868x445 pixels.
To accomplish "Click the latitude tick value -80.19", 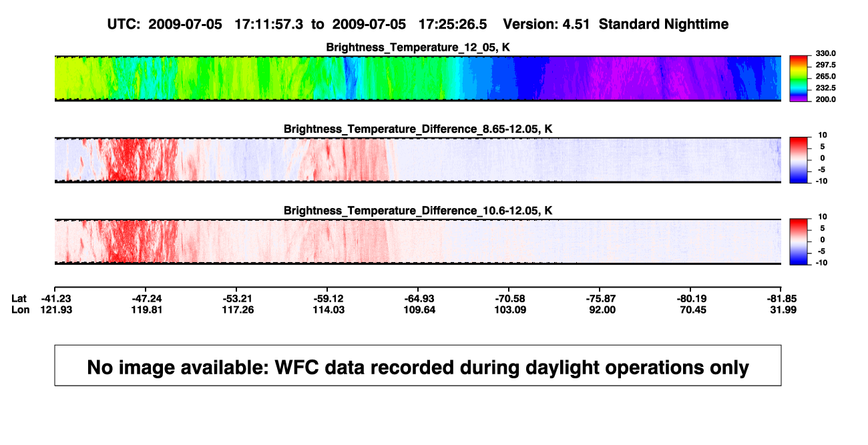I will 691,298.
